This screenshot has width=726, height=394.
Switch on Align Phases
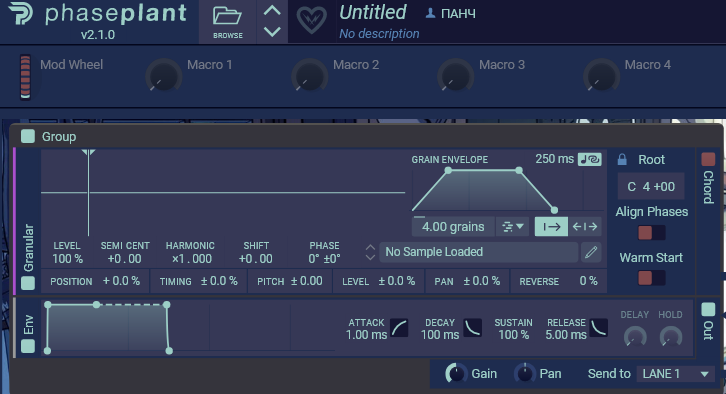pyautogui.click(x=651, y=232)
